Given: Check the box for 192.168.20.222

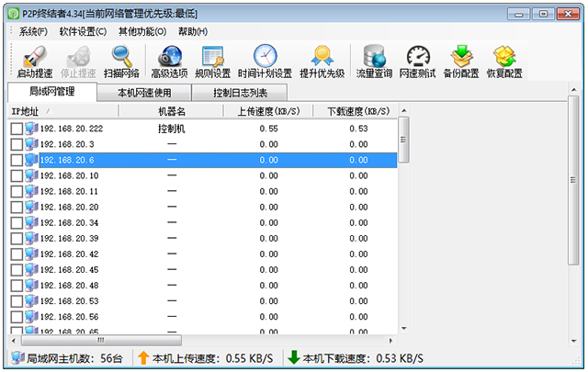Looking at the screenshot, I should tap(17, 129).
